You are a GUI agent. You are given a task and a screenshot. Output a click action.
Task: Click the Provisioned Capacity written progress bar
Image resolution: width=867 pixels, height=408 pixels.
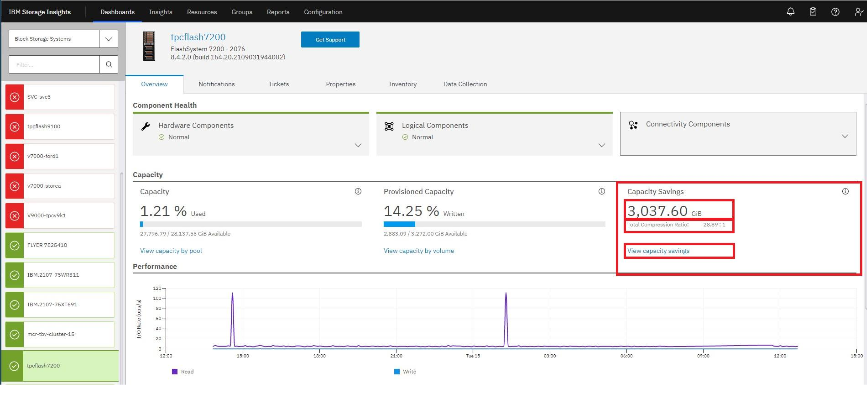tap(490, 225)
